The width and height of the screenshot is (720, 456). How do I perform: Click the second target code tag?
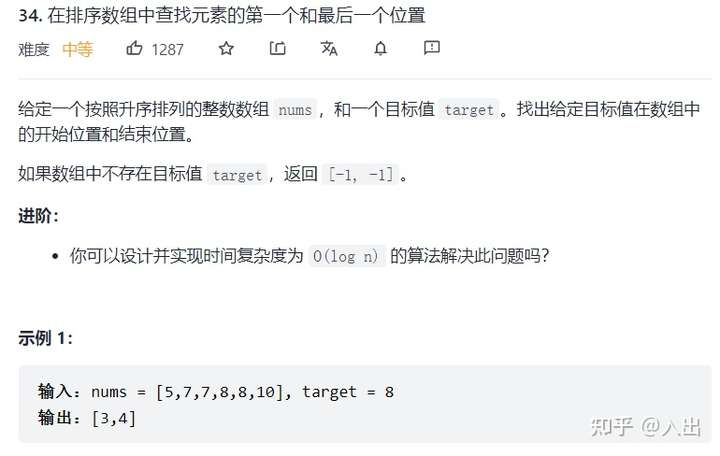tap(237, 175)
